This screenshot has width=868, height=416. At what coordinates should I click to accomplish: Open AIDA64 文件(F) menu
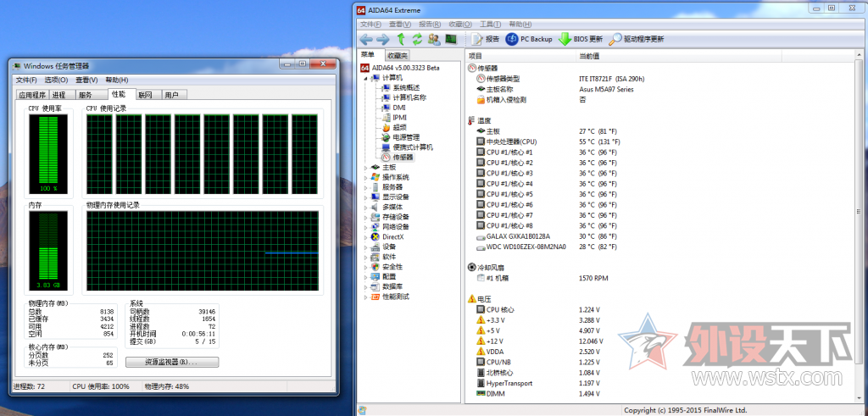(x=371, y=25)
